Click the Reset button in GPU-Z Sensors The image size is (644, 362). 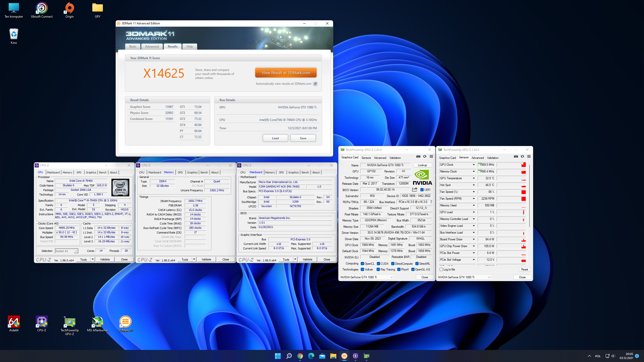[x=525, y=269]
